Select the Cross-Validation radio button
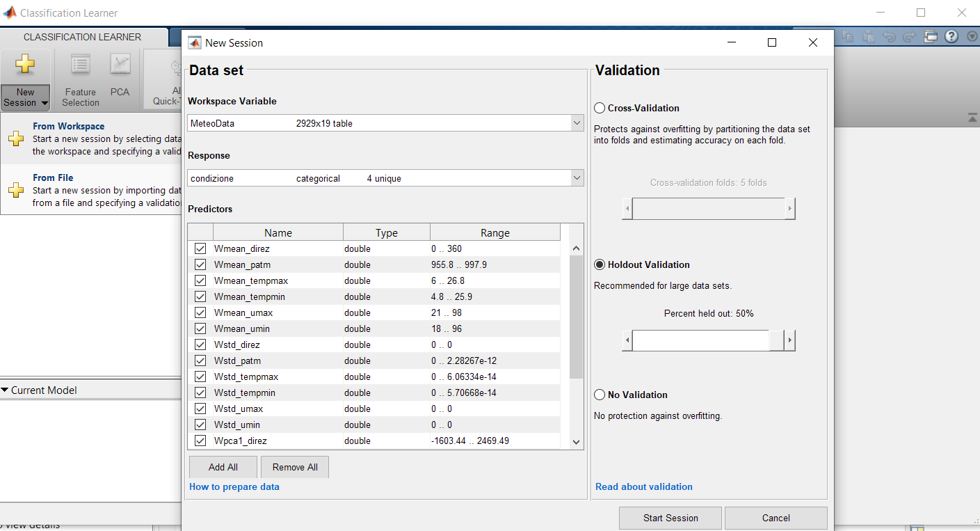 pyautogui.click(x=600, y=108)
